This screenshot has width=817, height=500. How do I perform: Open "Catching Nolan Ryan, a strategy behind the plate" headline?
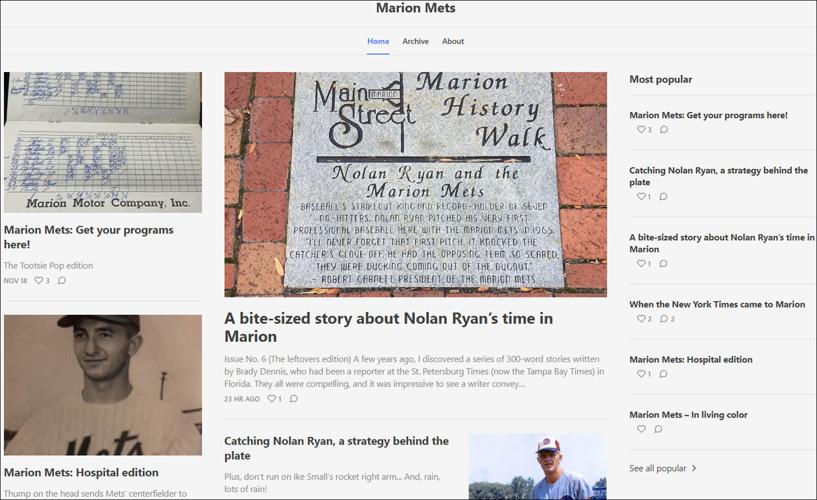[x=336, y=448]
